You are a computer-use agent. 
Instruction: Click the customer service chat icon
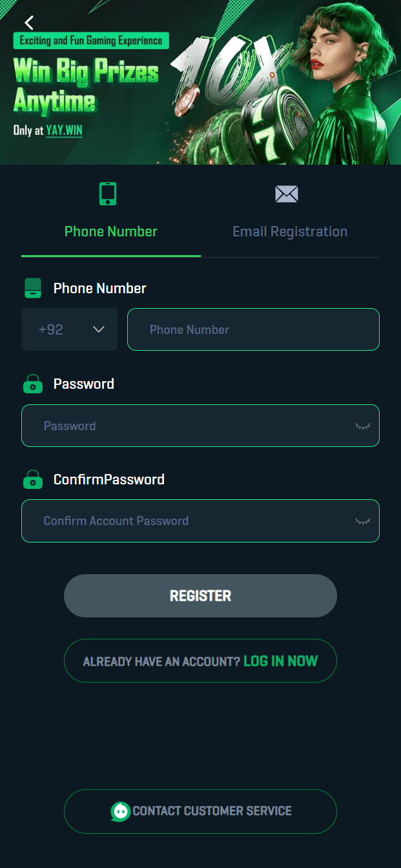tap(120, 811)
